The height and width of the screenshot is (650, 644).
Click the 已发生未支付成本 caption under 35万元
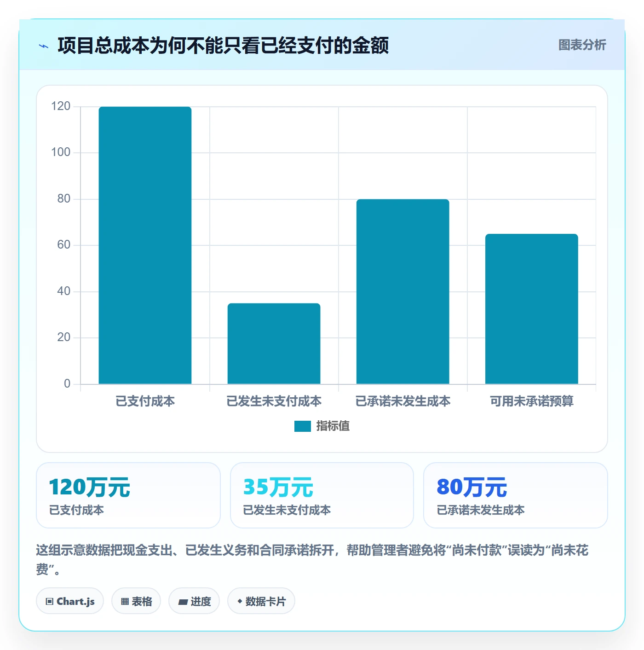pos(287,510)
